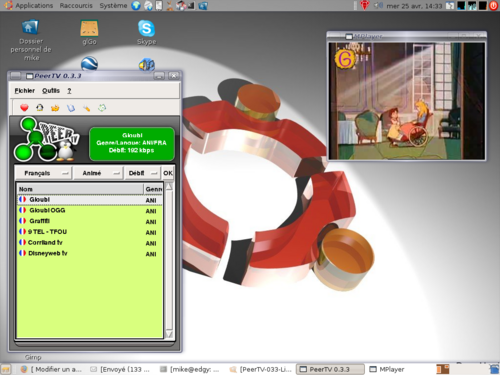Expand the Français language dropdown
This screenshot has height=375, width=500.
[x=43, y=173]
